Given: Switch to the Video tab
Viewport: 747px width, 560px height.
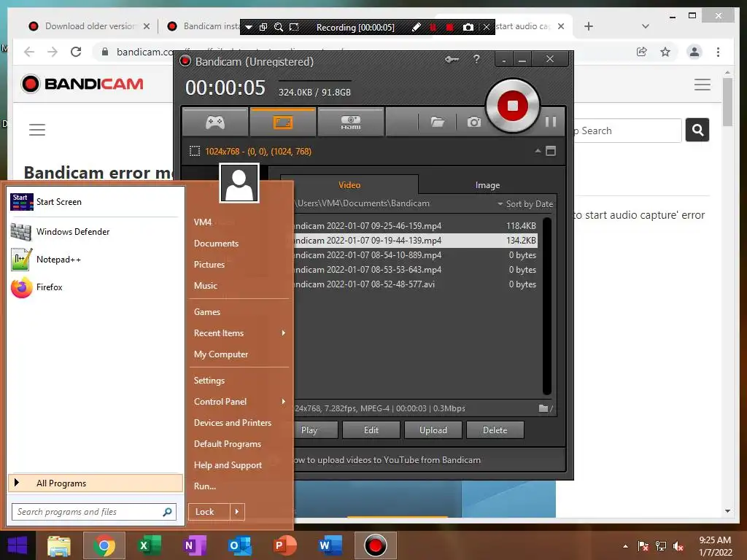Looking at the screenshot, I should click(349, 184).
